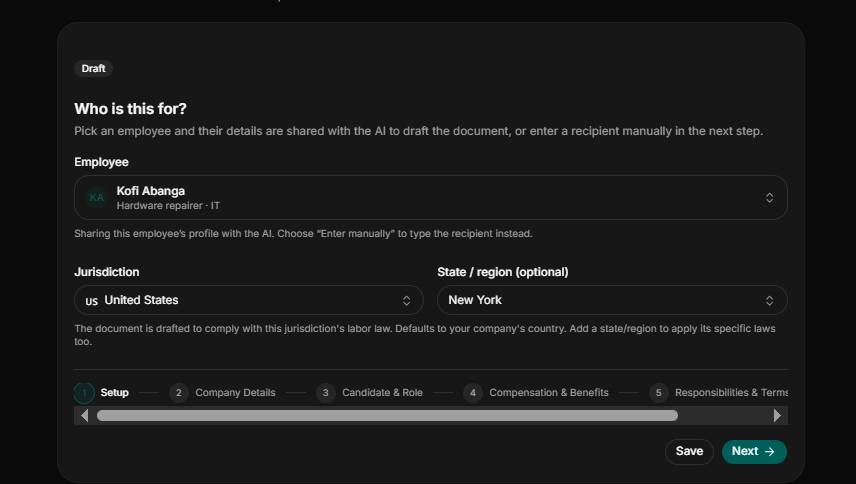Click the KA avatar icon

click(97, 198)
